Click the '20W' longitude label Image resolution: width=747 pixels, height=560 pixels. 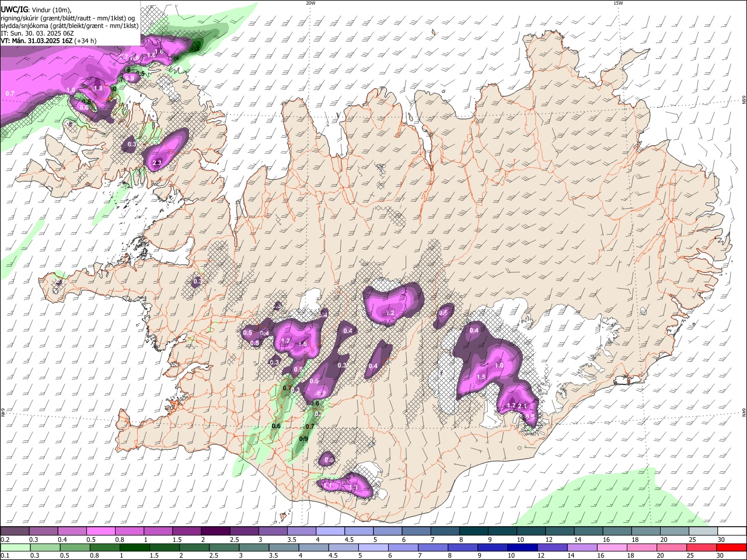[310, 3]
